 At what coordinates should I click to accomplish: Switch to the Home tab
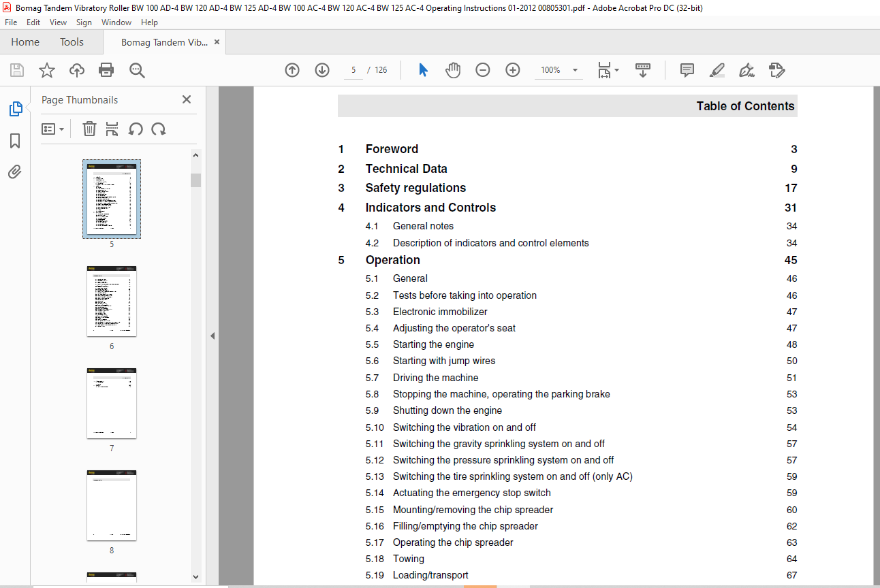pyautogui.click(x=25, y=42)
